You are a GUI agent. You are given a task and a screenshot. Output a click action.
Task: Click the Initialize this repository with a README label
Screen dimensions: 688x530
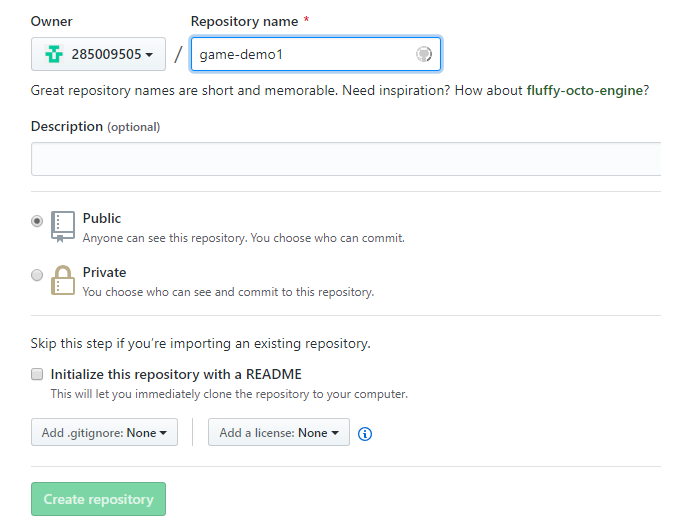click(176, 374)
